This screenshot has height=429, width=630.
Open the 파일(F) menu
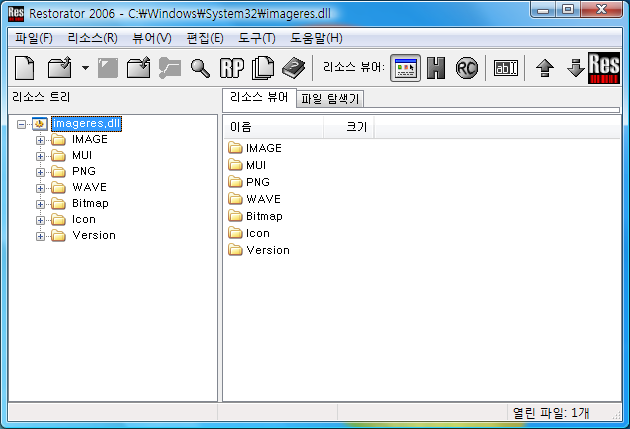point(34,38)
